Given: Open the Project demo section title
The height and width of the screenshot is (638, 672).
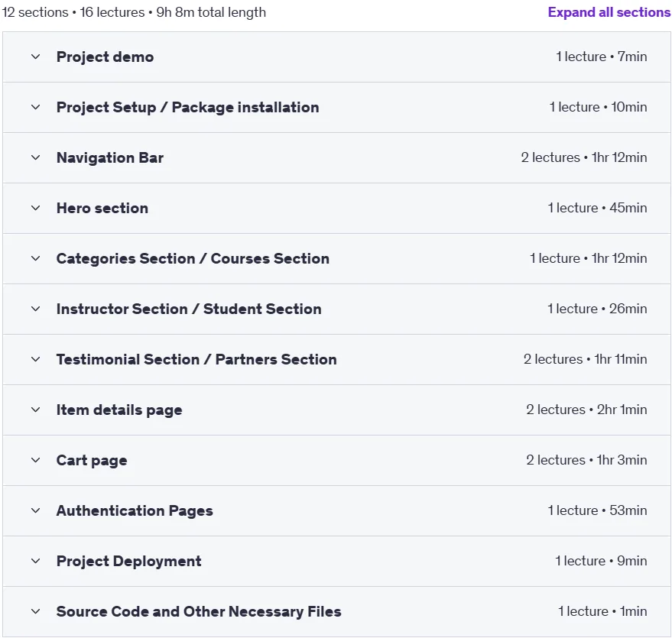Looking at the screenshot, I should (x=105, y=57).
